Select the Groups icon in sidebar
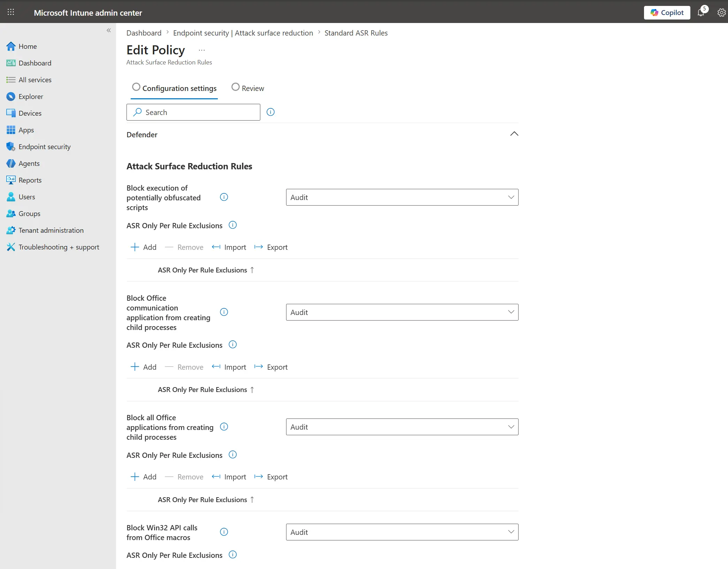728x569 pixels. (x=11, y=213)
